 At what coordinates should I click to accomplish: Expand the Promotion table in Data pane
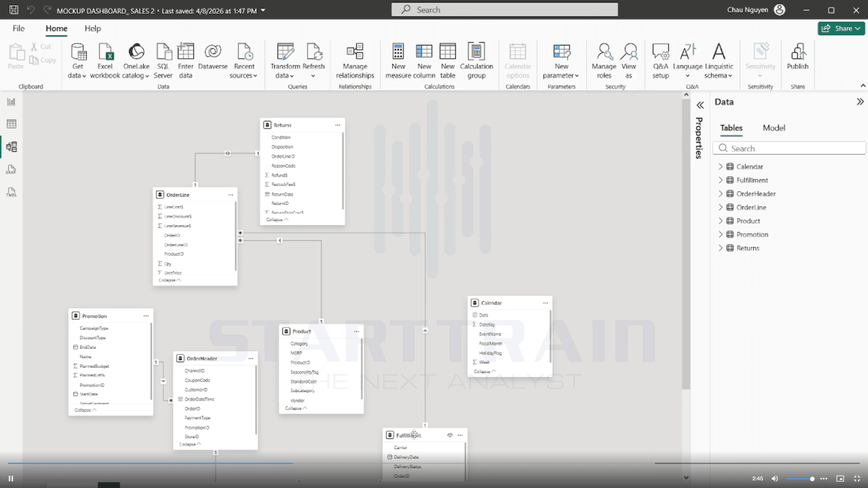point(721,234)
